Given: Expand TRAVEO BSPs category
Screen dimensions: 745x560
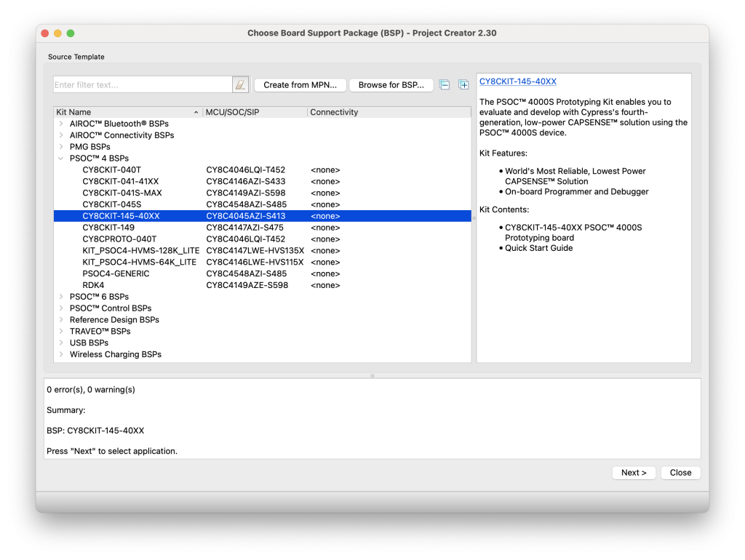Looking at the screenshot, I should [61, 331].
